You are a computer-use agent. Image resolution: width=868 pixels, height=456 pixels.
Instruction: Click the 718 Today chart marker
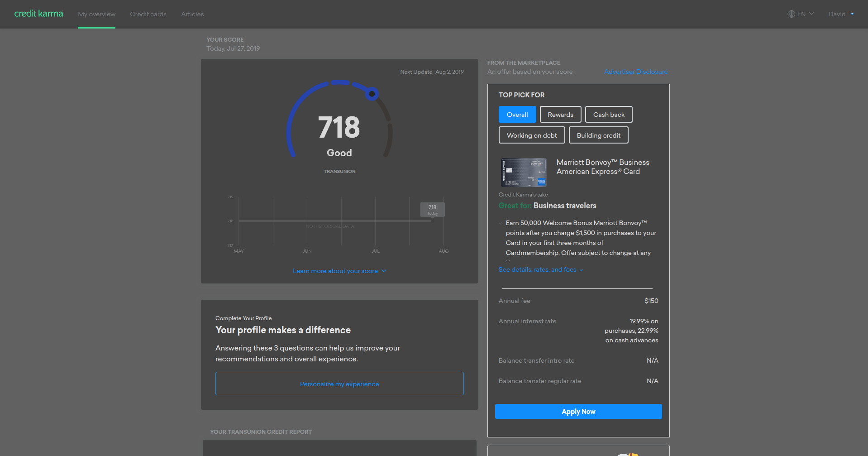coord(433,209)
